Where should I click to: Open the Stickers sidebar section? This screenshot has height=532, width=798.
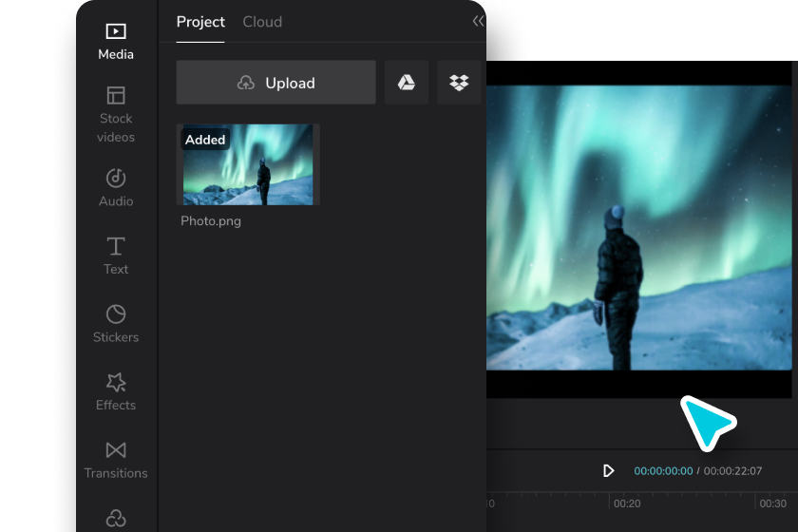tap(116, 324)
